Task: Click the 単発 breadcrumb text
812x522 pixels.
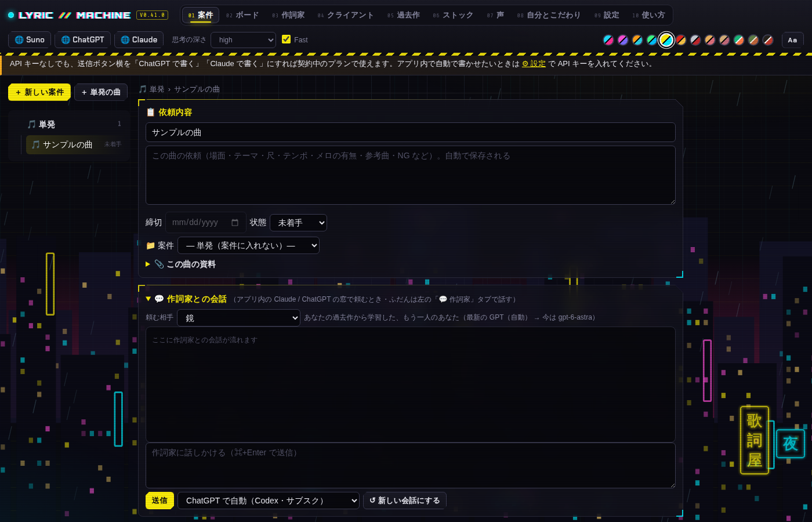Action: (157, 89)
